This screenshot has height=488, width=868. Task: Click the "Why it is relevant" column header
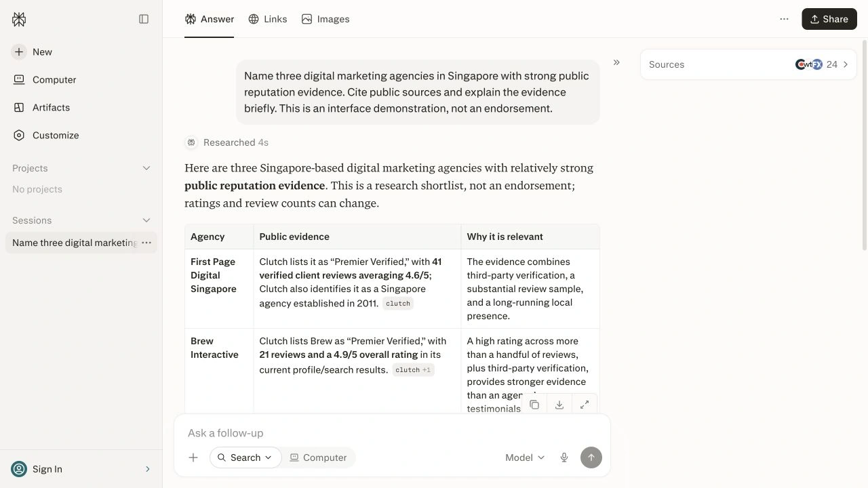(530, 237)
